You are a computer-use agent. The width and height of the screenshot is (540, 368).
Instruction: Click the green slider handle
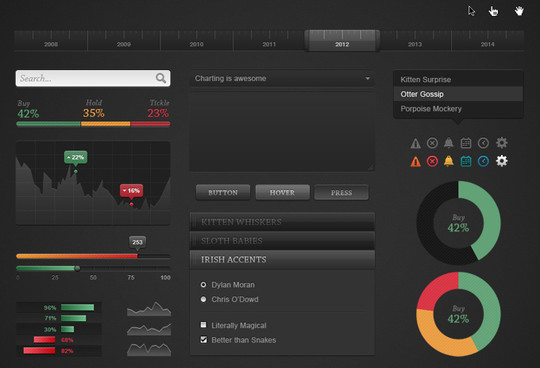[x=77, y=268]
